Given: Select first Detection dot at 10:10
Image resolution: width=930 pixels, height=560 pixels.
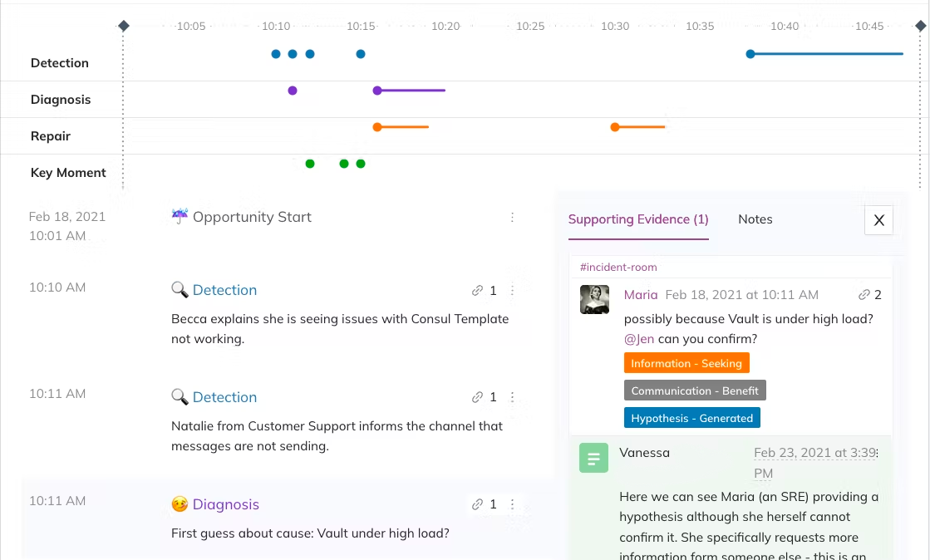Looking at the screenshot, I should pos(276,54).
